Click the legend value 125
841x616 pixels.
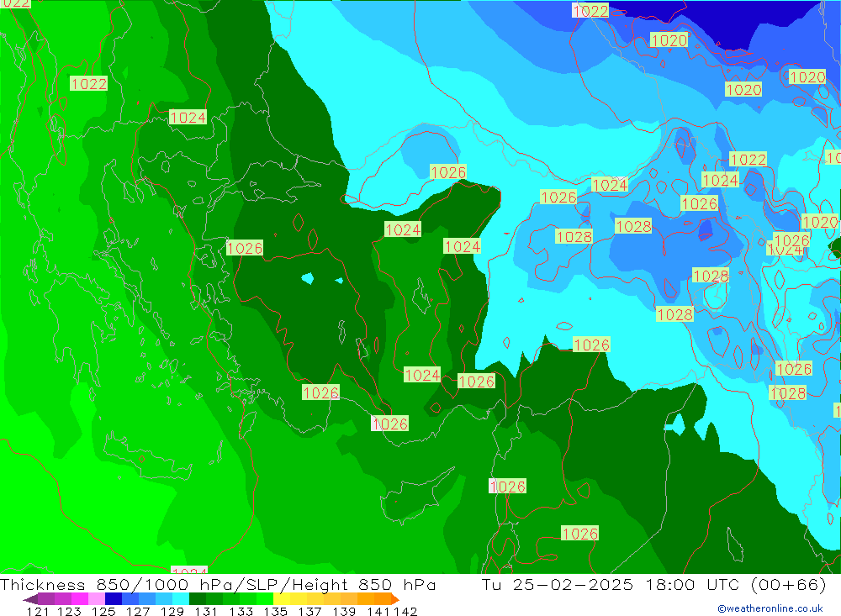103,611
